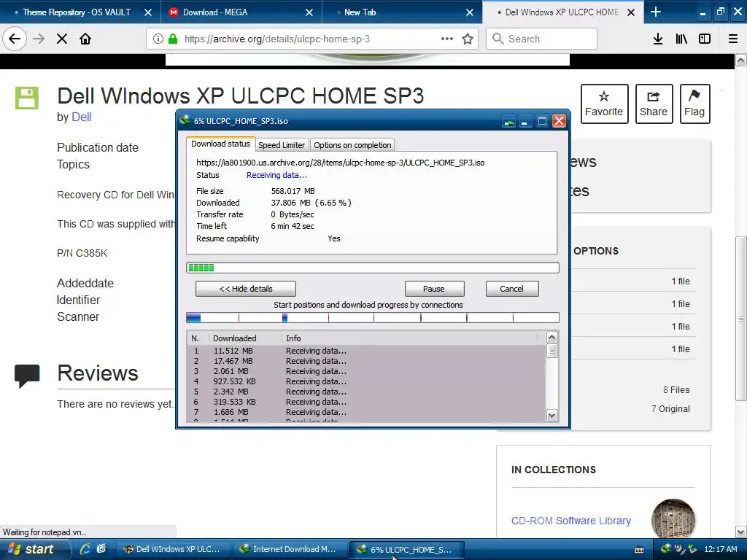747x560 pixels.
Task: Click the Share button
Action: point(654,104)
